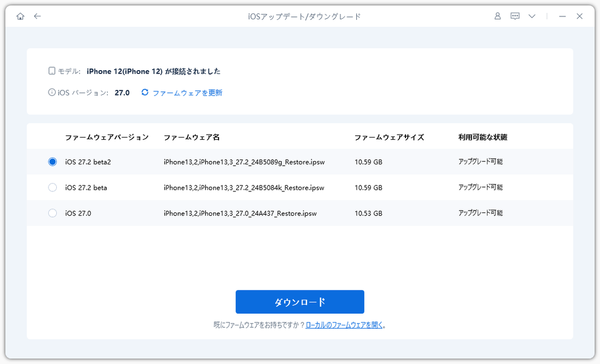Click the info icon next to iOS バージョン

point(52,92)
